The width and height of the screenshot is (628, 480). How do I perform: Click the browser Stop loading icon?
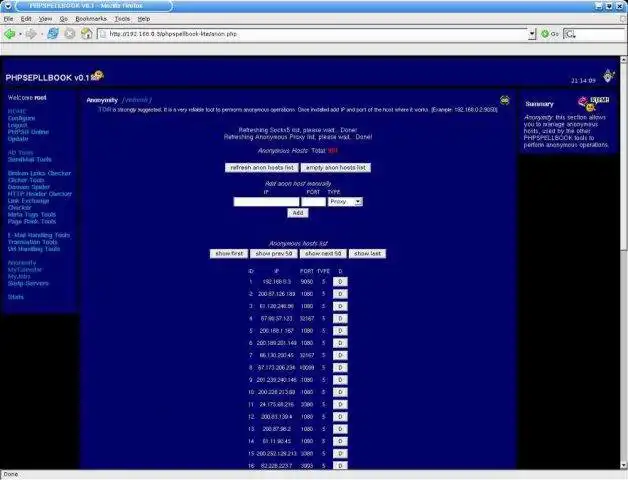(x=70, y=34)
